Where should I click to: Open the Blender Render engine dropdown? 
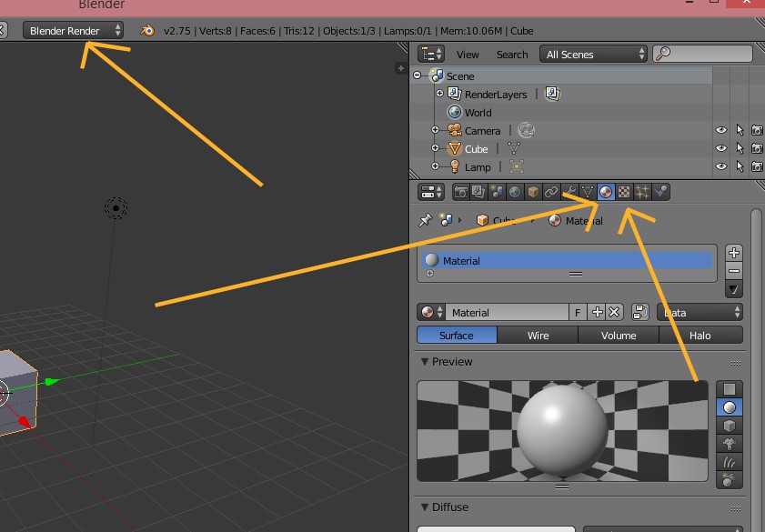(x=73, y=31)
